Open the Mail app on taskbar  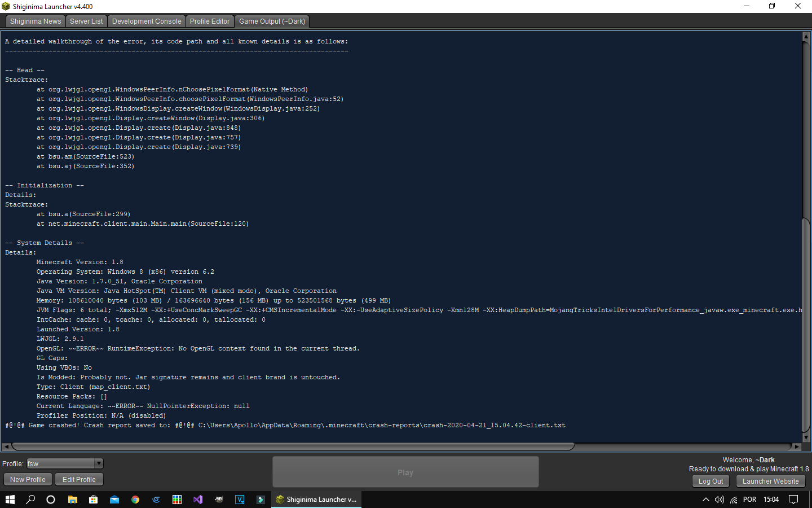(114, 500)
